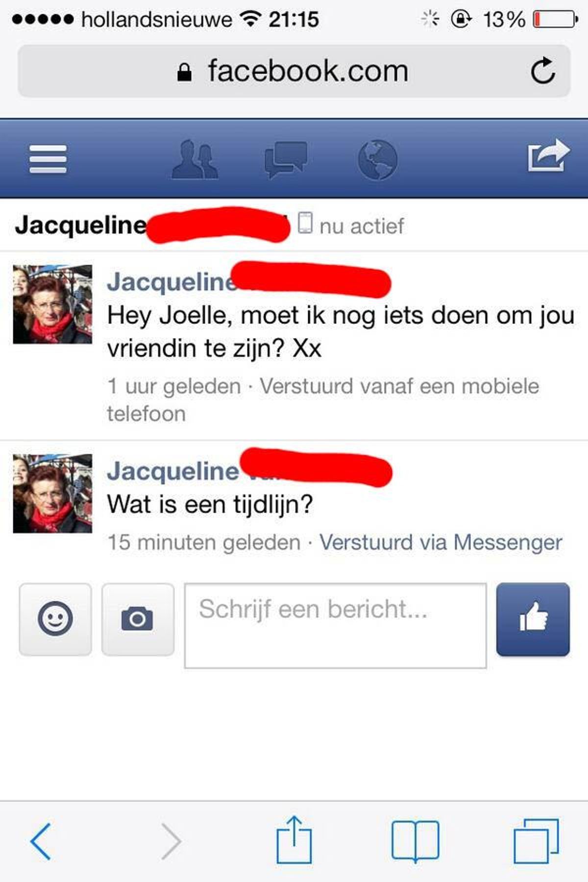Reload the page with the refresh icon
588x882 pixels.
(x=543, y=71)
